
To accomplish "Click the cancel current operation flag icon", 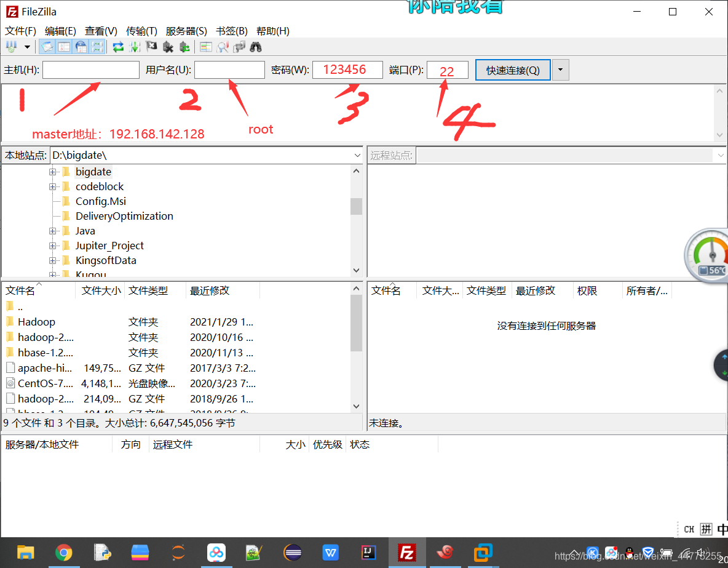I will click(x=151, y=46).
